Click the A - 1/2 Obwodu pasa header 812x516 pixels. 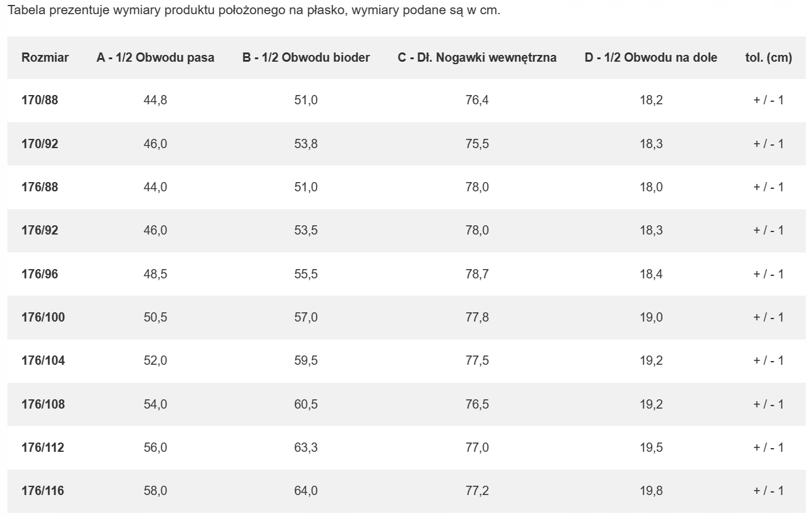155,58
